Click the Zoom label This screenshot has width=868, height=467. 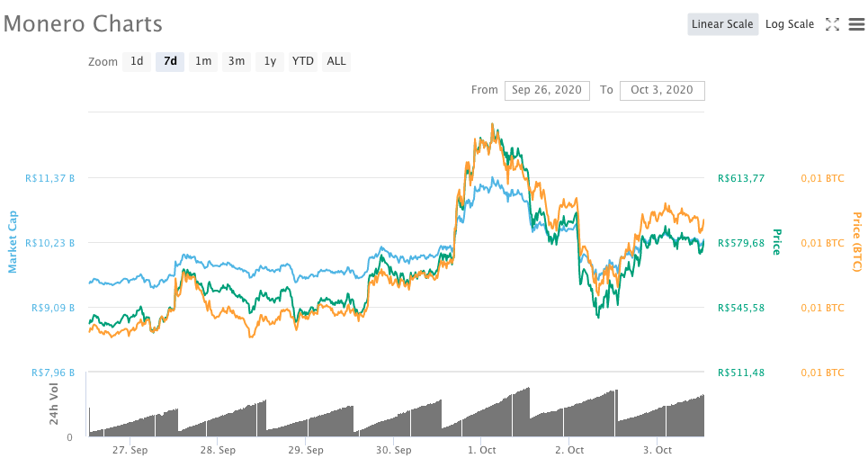(x=103, y=62)
